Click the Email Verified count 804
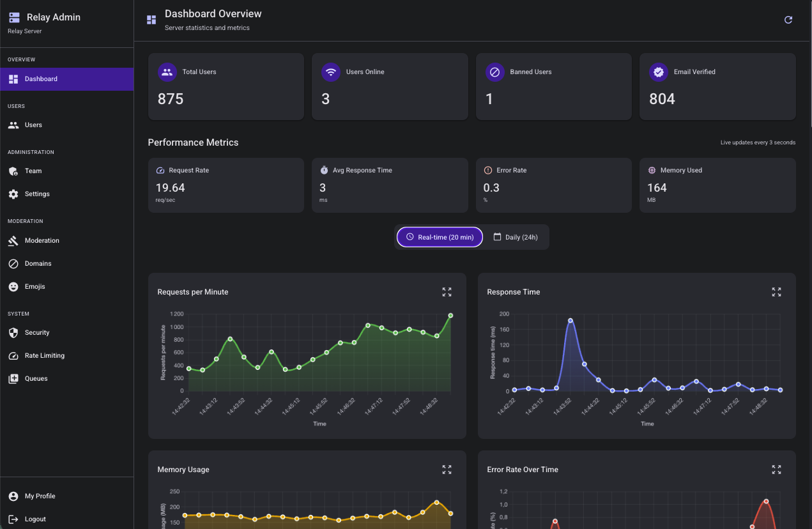 click(x=662, y=99)
